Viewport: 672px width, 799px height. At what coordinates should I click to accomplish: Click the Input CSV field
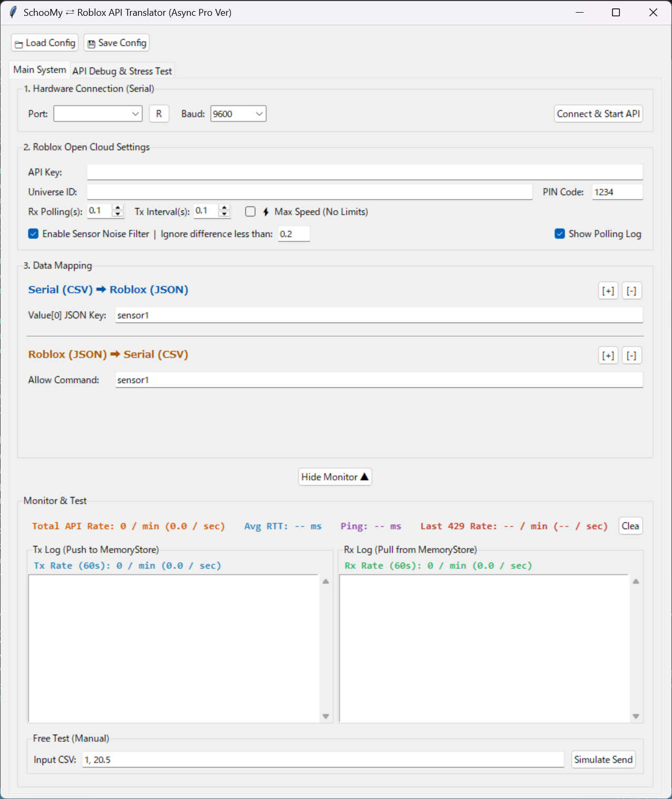pyautogui.click(x=323, y=760)
